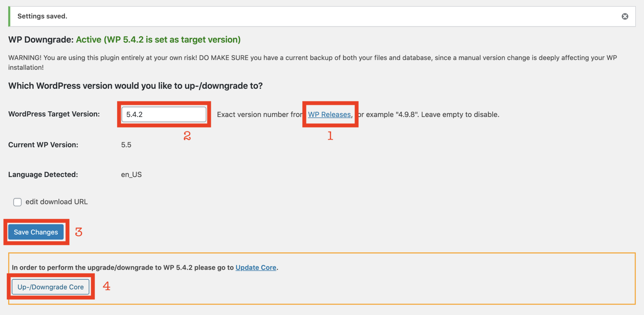Viewport: 644px width, 315px height.
Task: Click the Language Detected label
Action: (43, 174)
